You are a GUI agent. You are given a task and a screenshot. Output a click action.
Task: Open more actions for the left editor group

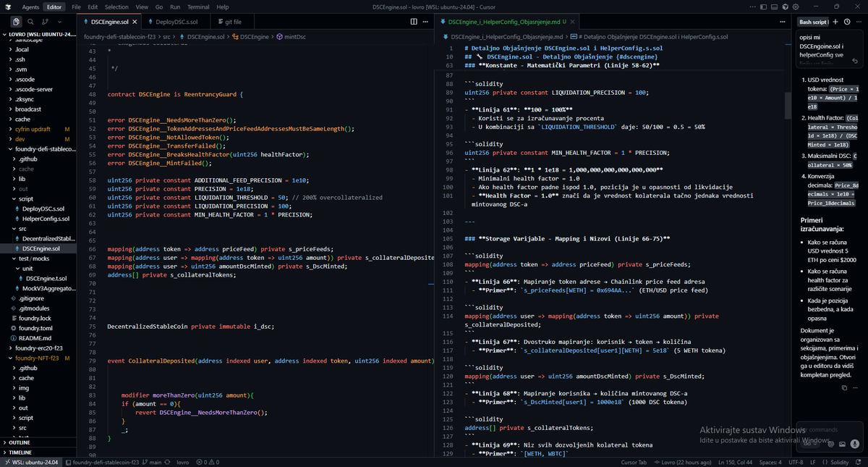[427, 22]
